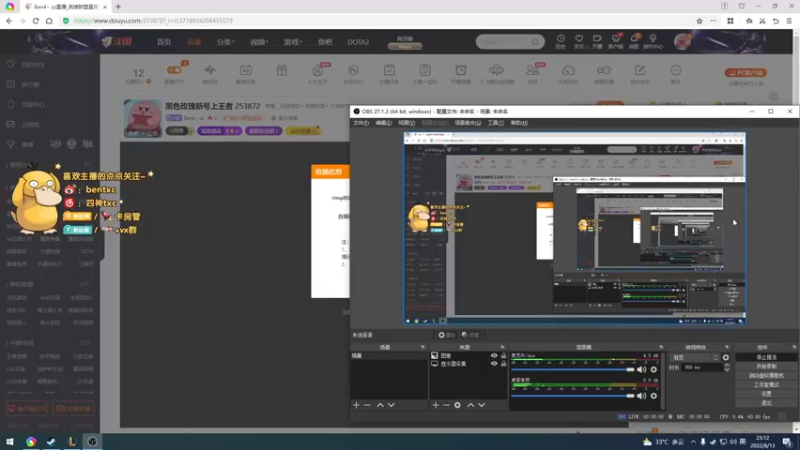Click the Douyu search input field

coord(504,42)
